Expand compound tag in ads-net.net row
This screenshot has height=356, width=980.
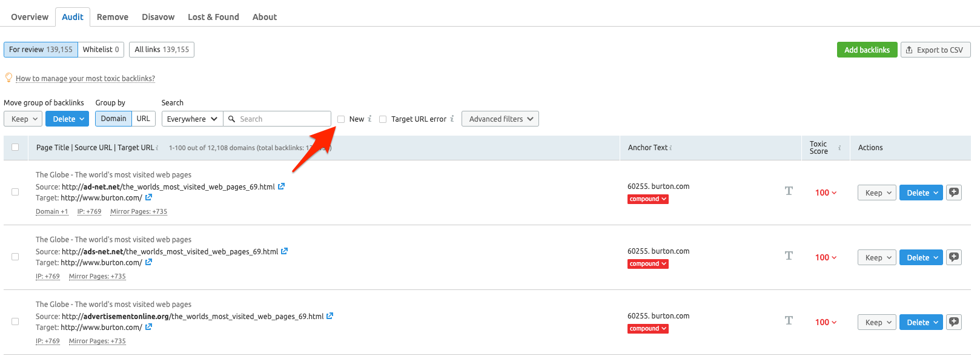[x=648, y=264]
